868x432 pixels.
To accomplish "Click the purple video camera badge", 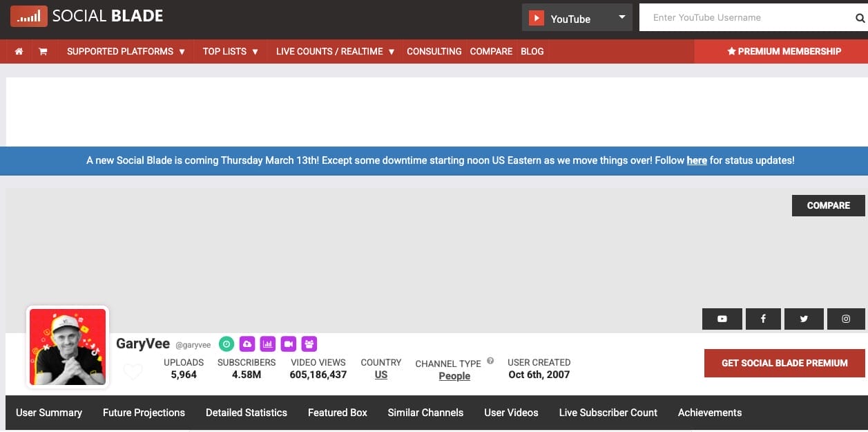I will 288,344.
